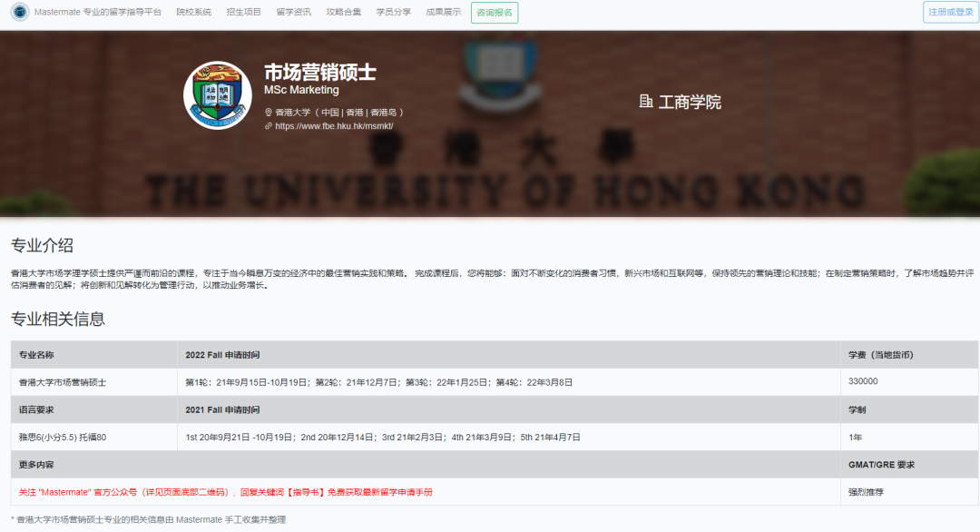Viewport: 980px width, 532px height.
Task: Navigate to 成果展示
Action: click(x=443, y=13)
